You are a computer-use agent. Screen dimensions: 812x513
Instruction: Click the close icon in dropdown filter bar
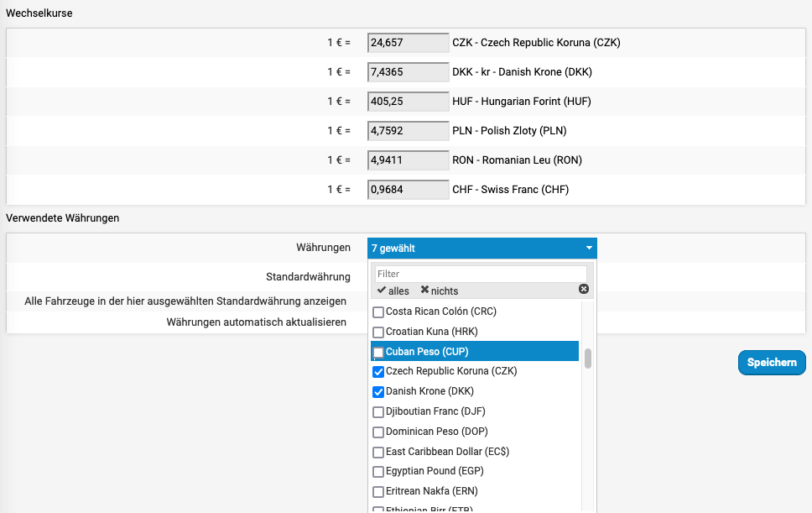(x=584, y=290)
